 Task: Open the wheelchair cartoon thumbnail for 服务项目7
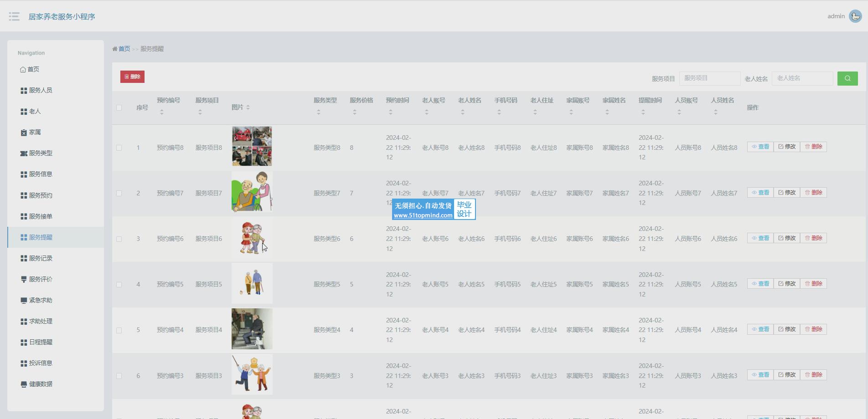tap(252, 192)
